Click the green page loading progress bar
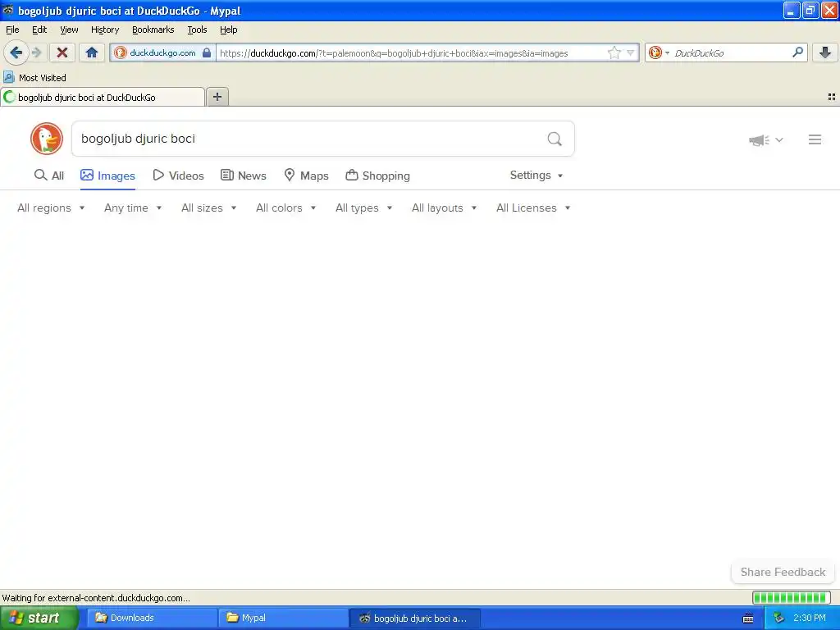Image resolution: width=840 pixels, height=630 pixels. tap(792, 597)
